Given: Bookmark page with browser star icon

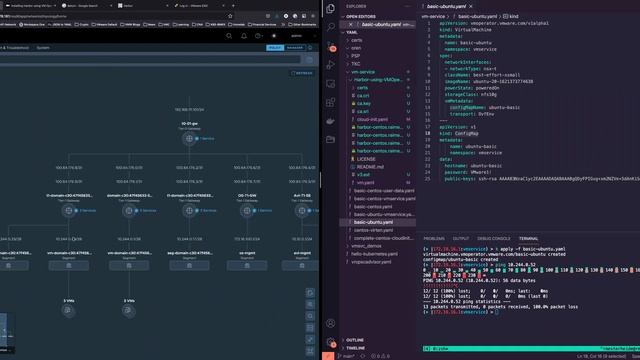Looking at the screenshot, I should (x=230, y=16).
